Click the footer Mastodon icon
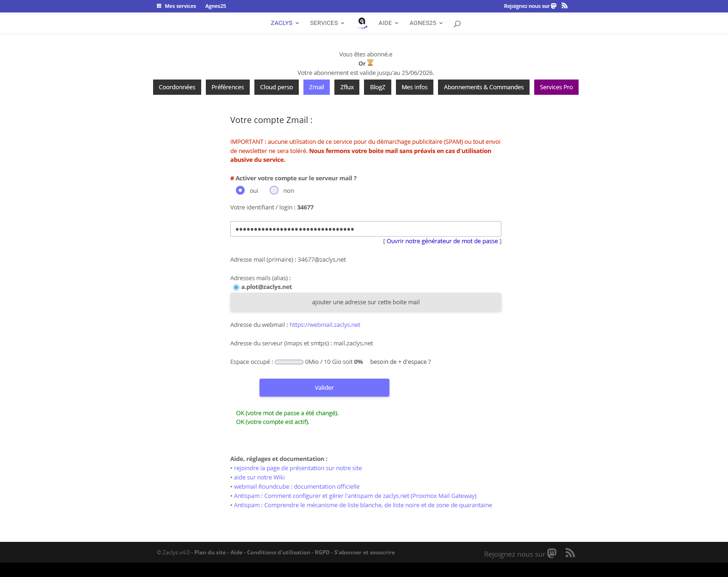This screenshot has width=728, height=577. point(552,553)
